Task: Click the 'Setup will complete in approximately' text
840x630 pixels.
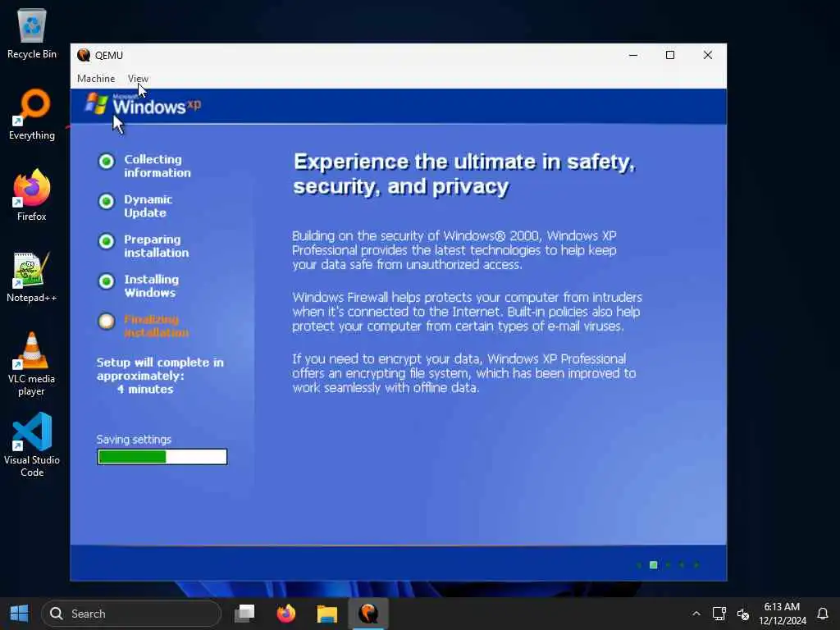Action: click(160, 369)
